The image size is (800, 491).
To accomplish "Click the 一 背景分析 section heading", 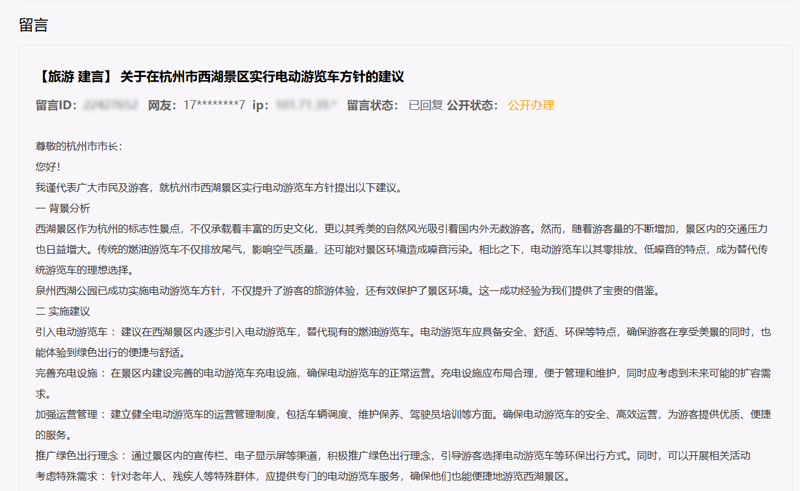I will click(63, 208).
